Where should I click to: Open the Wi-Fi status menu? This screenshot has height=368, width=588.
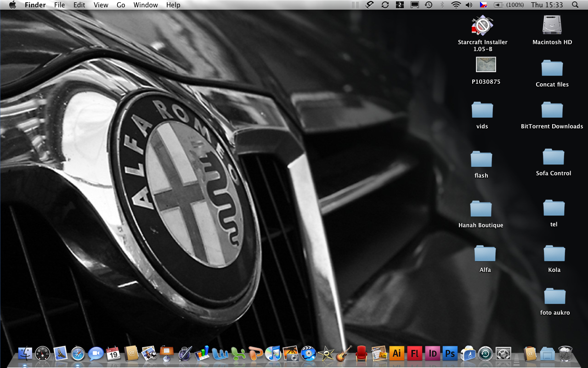456,5
